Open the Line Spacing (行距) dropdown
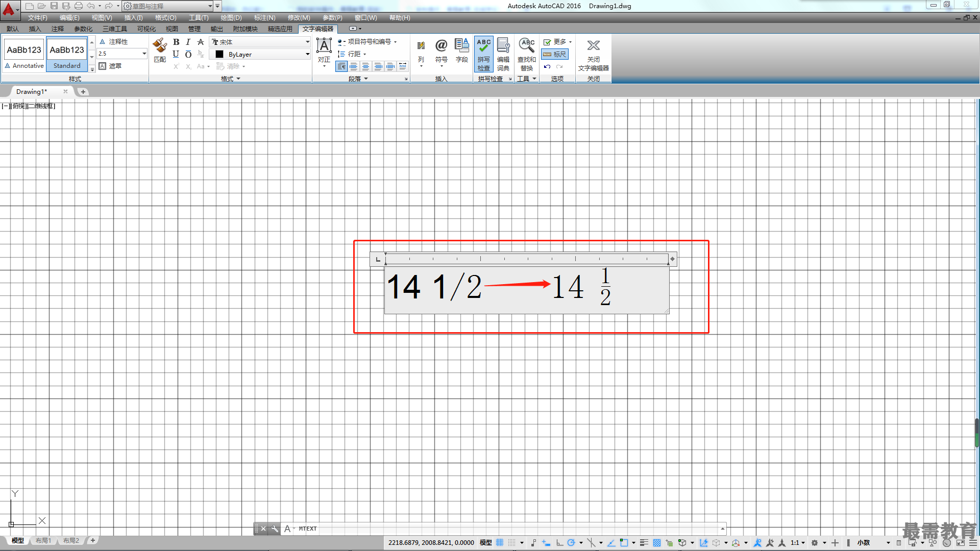The width and height of the screenshot is (980, 551). pos(352,54)
